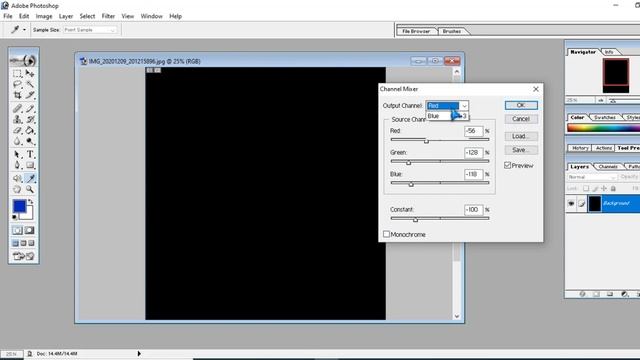Select the Eyedropper tool in toolbox
Image resolution: width=640 pixels, height=360 pixels.
(x=30, y=178)
